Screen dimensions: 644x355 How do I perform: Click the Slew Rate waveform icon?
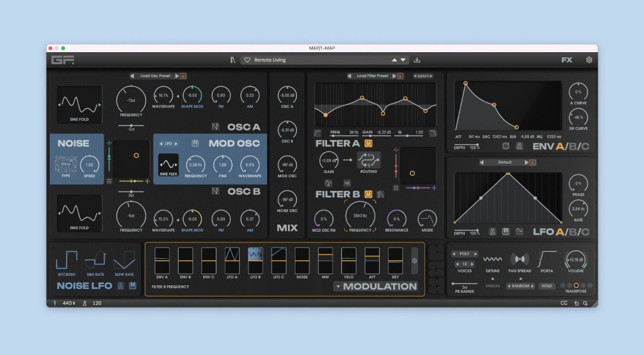(x=123, y=260)
